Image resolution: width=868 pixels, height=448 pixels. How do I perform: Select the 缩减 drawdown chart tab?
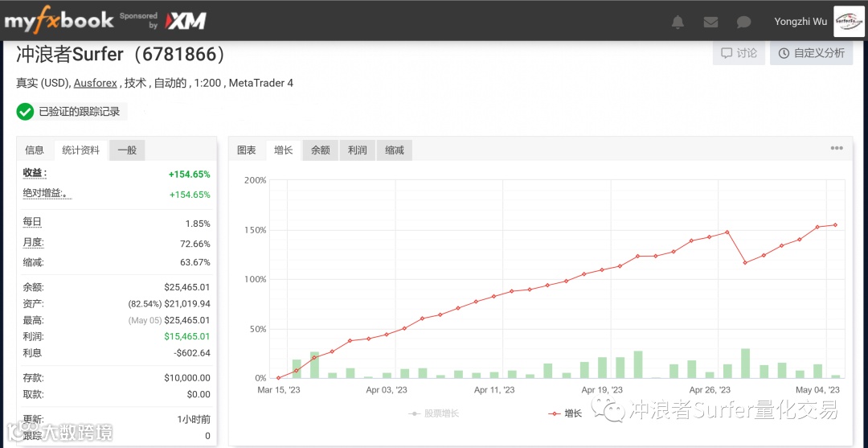click(395, 150)
